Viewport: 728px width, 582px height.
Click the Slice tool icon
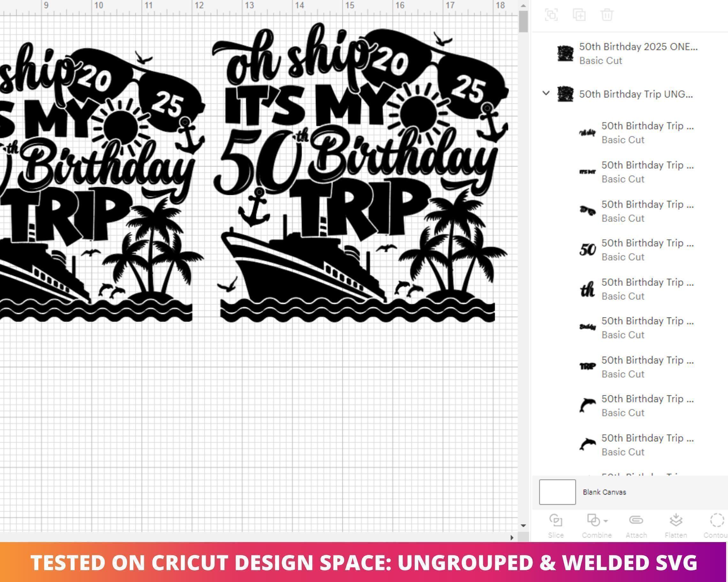(x=556, y=520)
